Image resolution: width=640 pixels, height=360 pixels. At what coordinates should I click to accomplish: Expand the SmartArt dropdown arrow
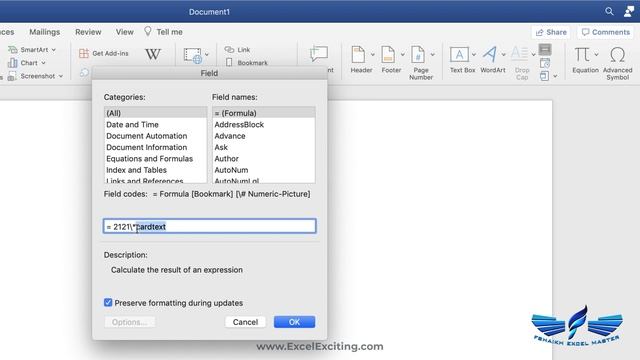coord(53,50)
